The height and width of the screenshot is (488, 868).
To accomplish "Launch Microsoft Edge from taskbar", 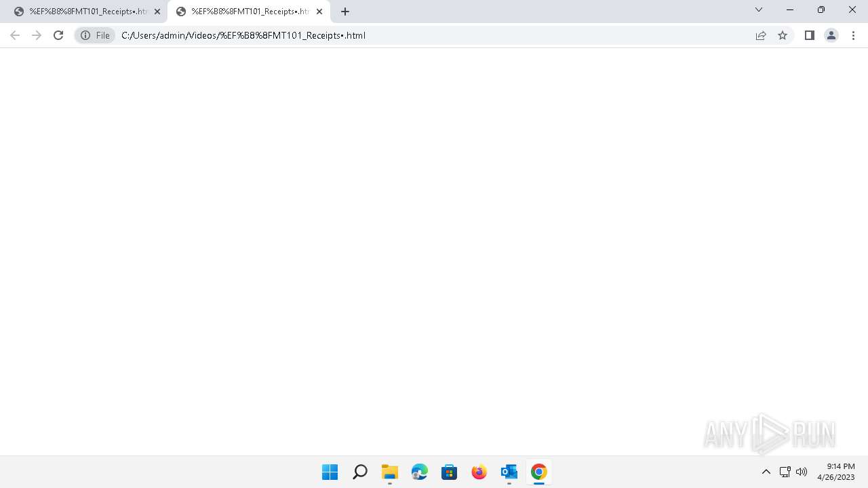I will 420,472.
